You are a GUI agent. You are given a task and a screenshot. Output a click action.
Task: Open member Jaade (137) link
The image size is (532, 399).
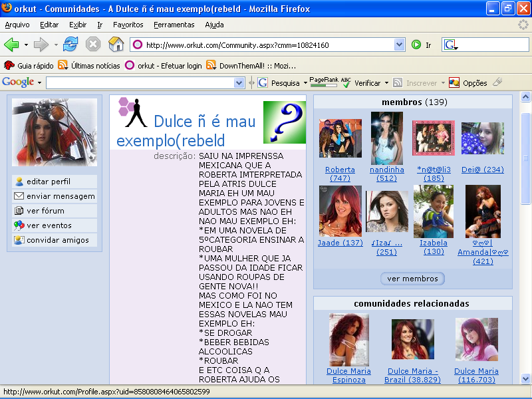click(340, 243)
